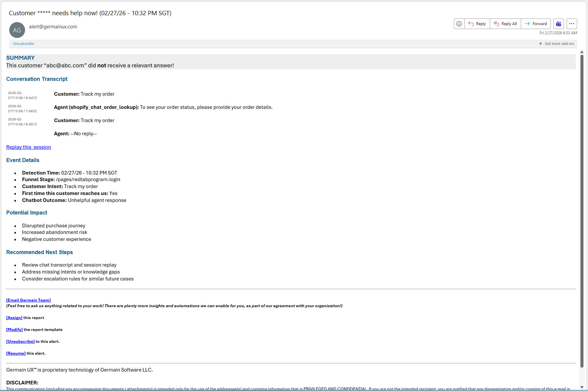The width and height of the screenshot is (588, 391).
Task: Open the Microsoft Teams share icon
Action: click(559, 24)
